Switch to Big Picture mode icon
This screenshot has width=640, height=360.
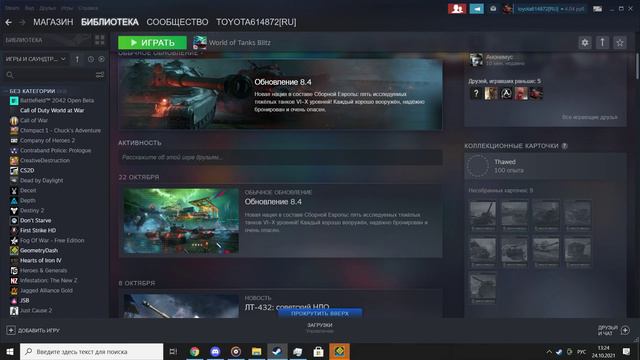click(x=598, y=9)
